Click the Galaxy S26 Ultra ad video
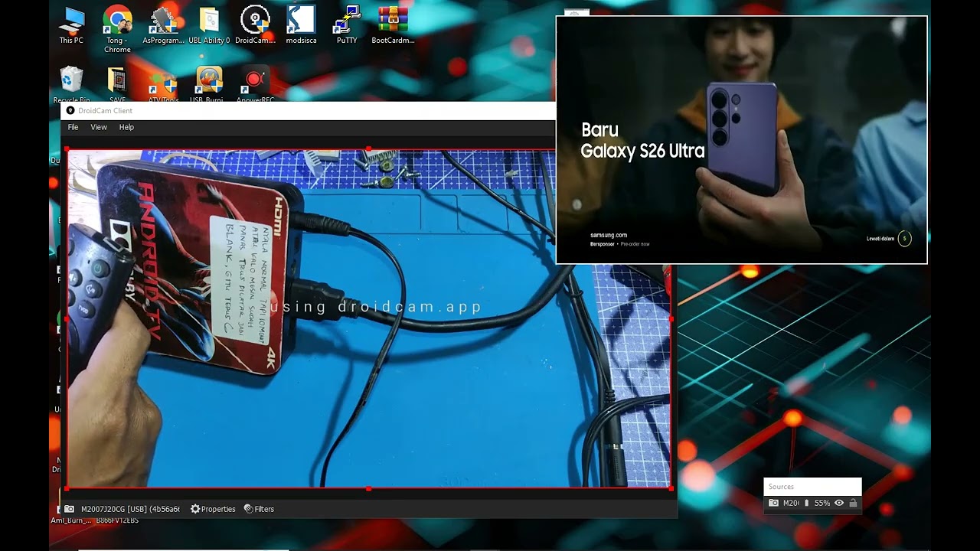Screen dimensions: 980x551 [x=741, y=140]
